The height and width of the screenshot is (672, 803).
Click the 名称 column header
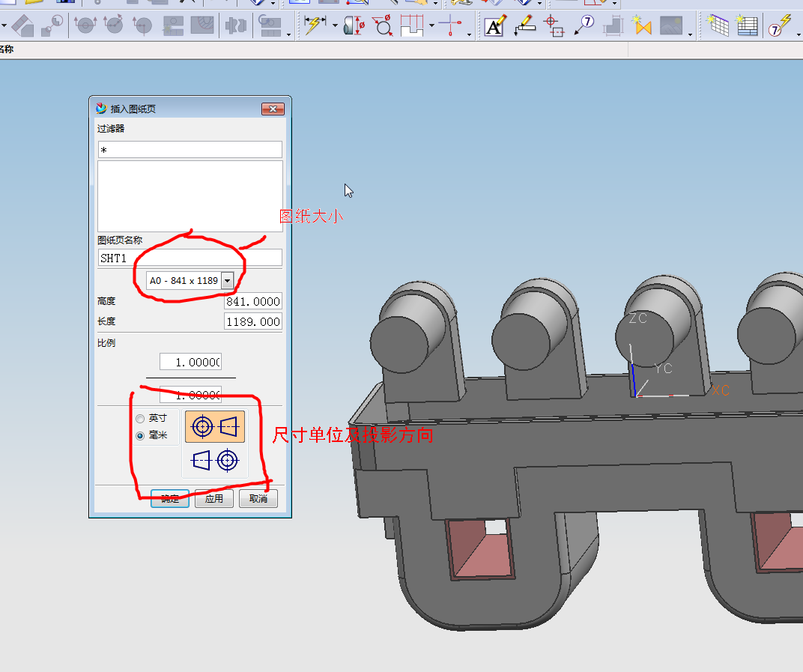7,49
